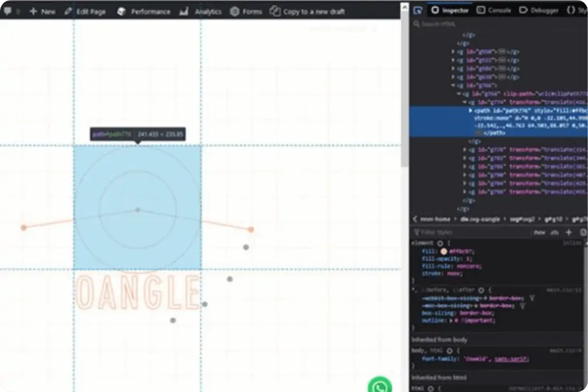Activate the pick-an-element-from-page tool
The height and width of the screenshot is (392, 588).
point(418,10)
